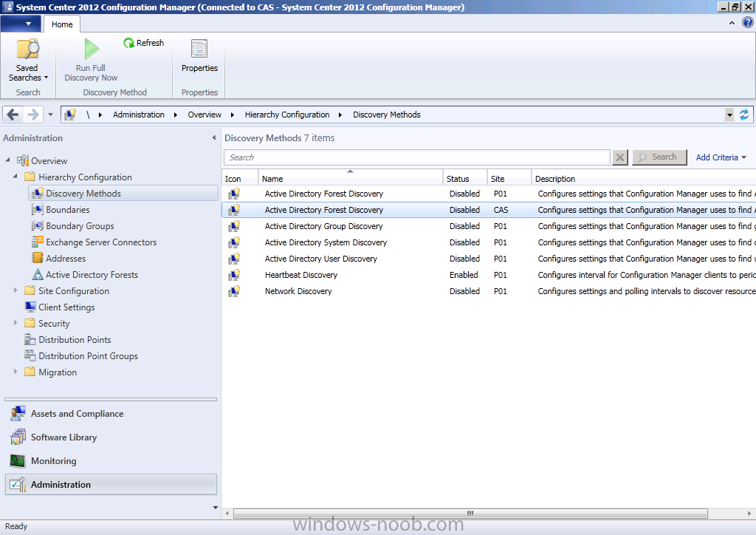Click Hierarchy Configuration in the breadcrumb

[x=287, y=115]
